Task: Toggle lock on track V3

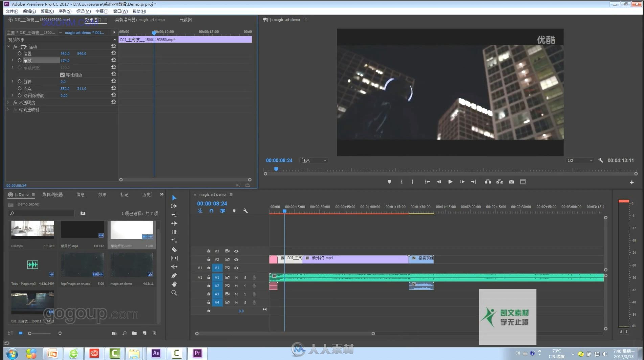Action: [209, 251]
